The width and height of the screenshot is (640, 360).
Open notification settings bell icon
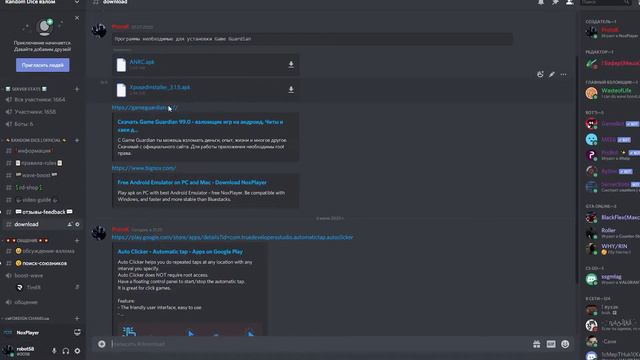tap(541, 2)
